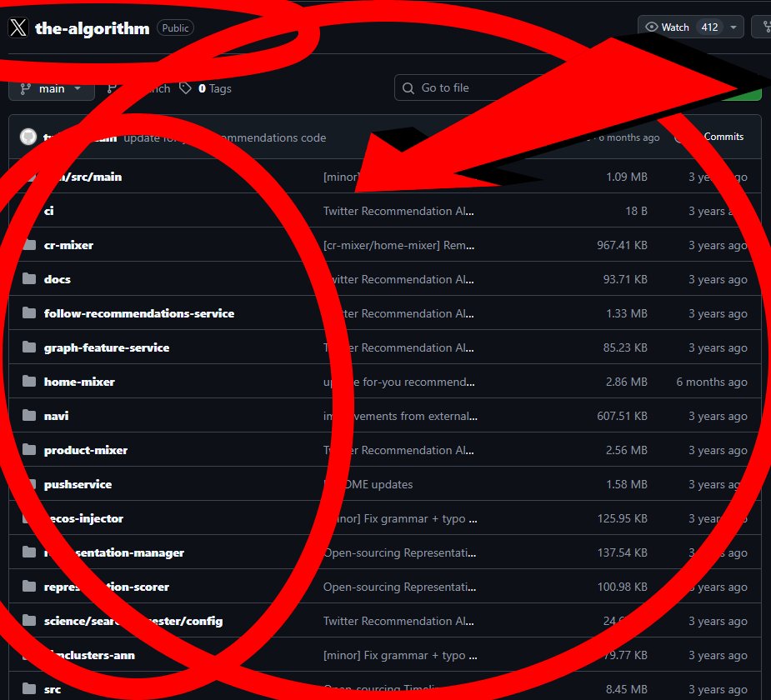This screenshot has height=700, width=771.
Task: Open the docs directory
Action: click(x=57, y=279)
